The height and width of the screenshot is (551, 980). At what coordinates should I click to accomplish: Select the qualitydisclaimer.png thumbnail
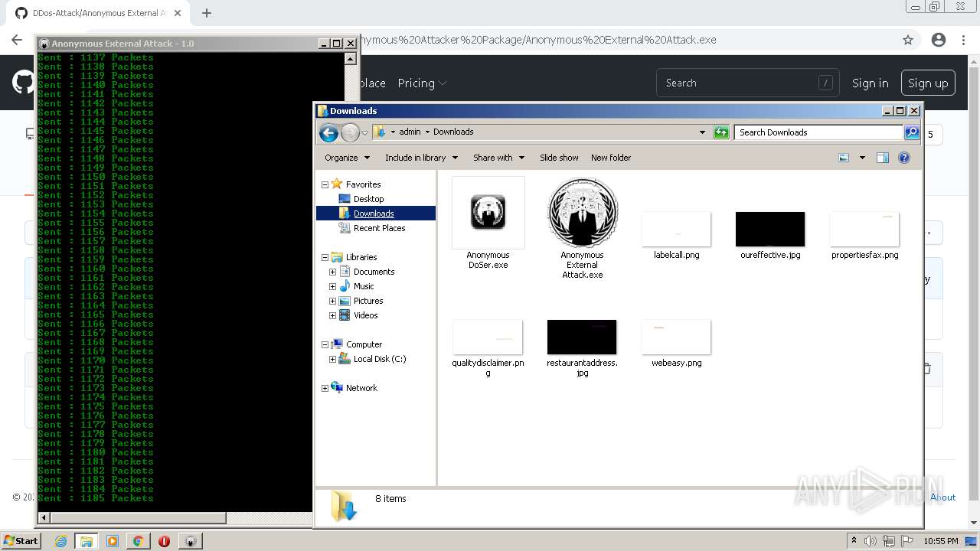(x=488, y=337)
